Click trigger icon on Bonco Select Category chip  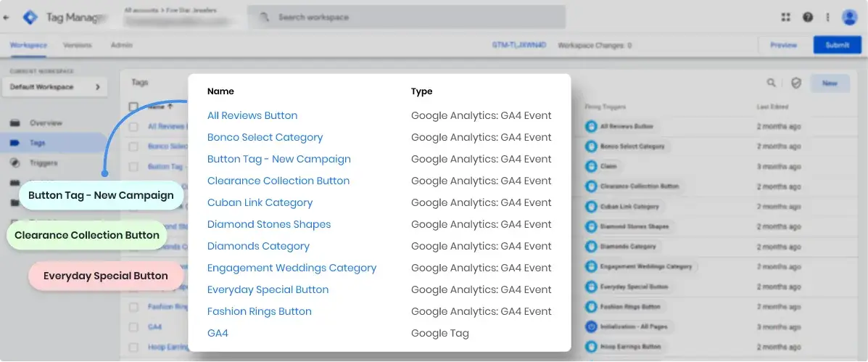coord(592,147)
